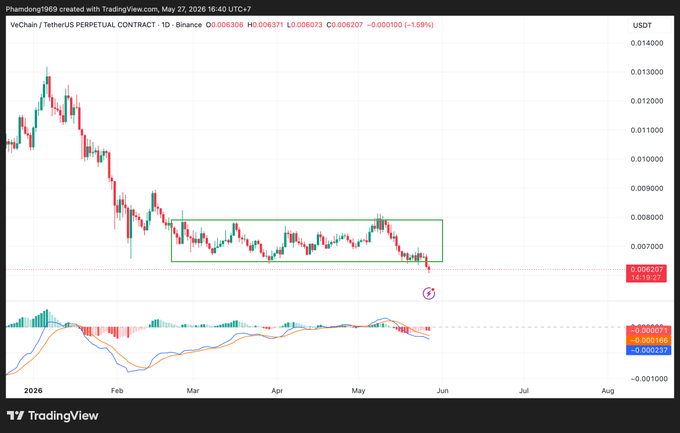Screen dimensions: 680x433
Task: Click the Feb label on time axis
Action: click(117, 390)
